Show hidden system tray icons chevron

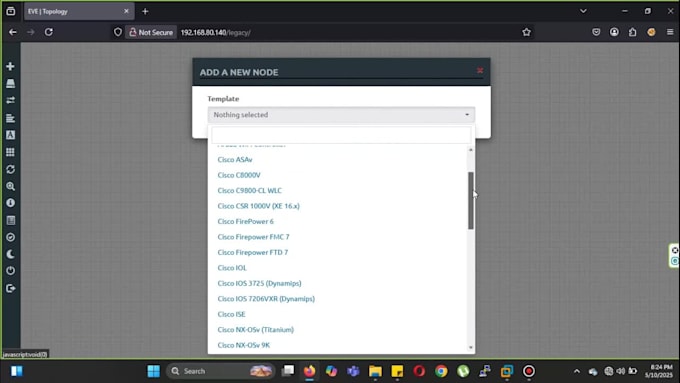point(576,371)
